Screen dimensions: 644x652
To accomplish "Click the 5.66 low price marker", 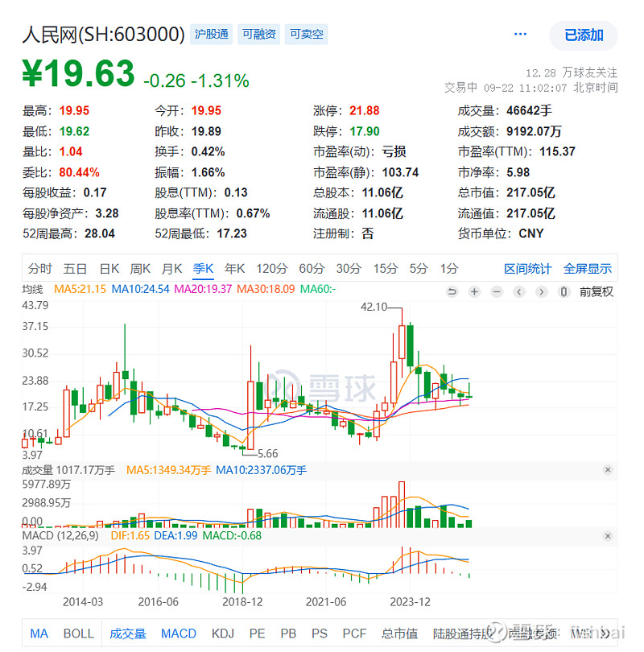I will pos(268,454).
